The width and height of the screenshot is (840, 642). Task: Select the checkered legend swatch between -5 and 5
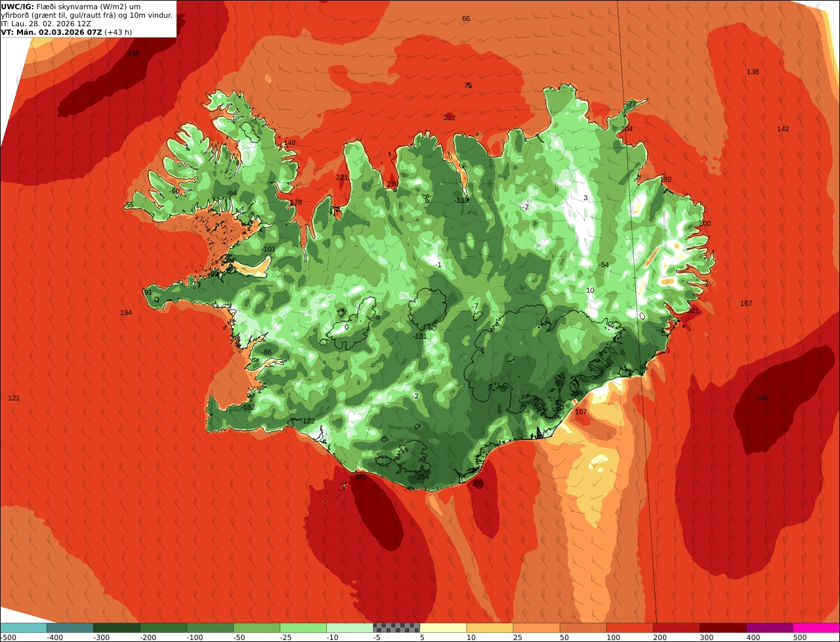click(396, 628)
